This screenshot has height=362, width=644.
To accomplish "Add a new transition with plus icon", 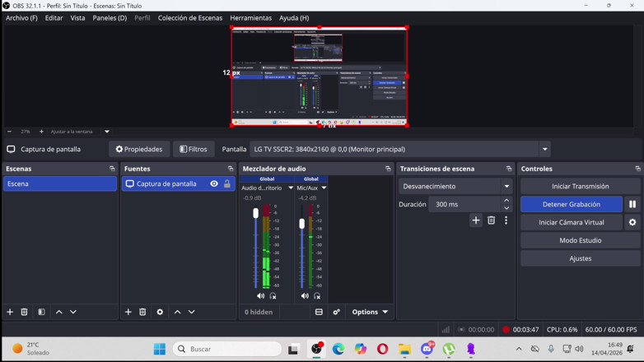I will 476,220.
